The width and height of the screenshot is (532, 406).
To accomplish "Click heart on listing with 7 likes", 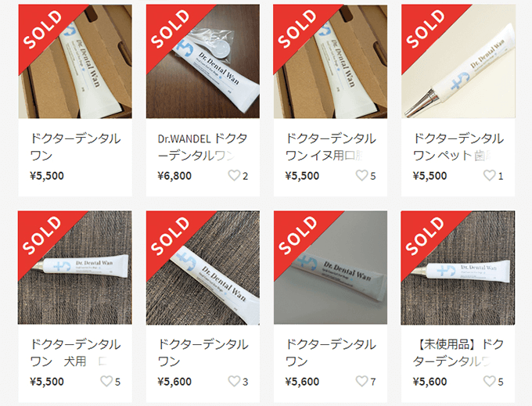I will (361, 381).
